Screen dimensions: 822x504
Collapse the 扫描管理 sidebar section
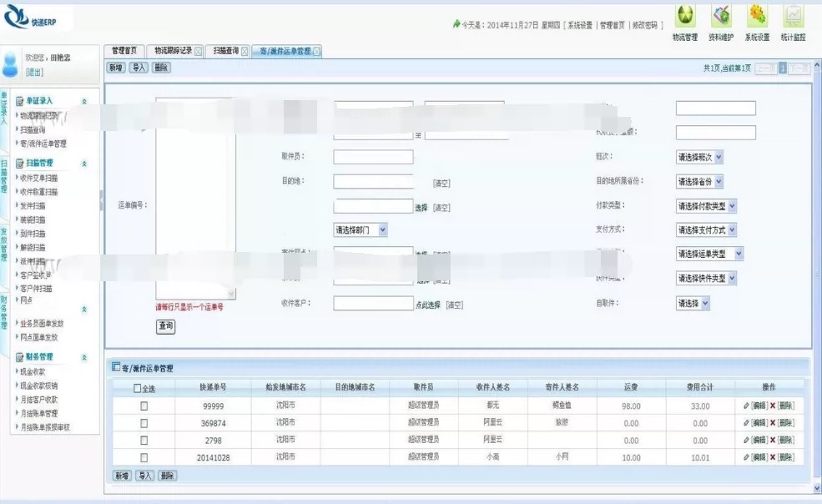84,164
